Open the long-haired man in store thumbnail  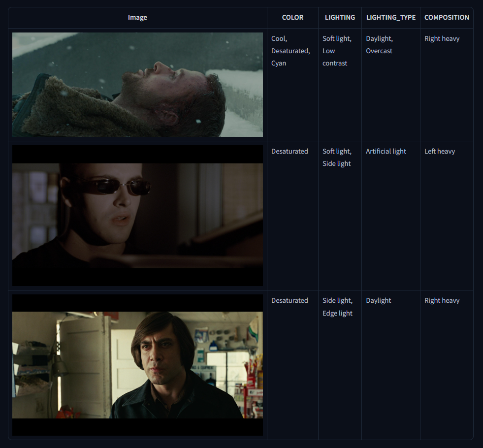click(x=137, y=365)
